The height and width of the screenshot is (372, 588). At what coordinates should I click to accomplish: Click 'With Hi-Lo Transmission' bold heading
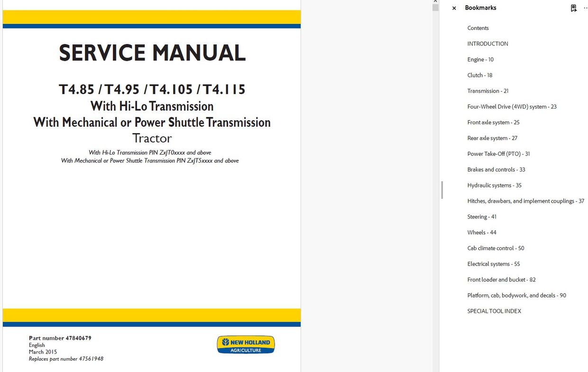coord(152,106)
